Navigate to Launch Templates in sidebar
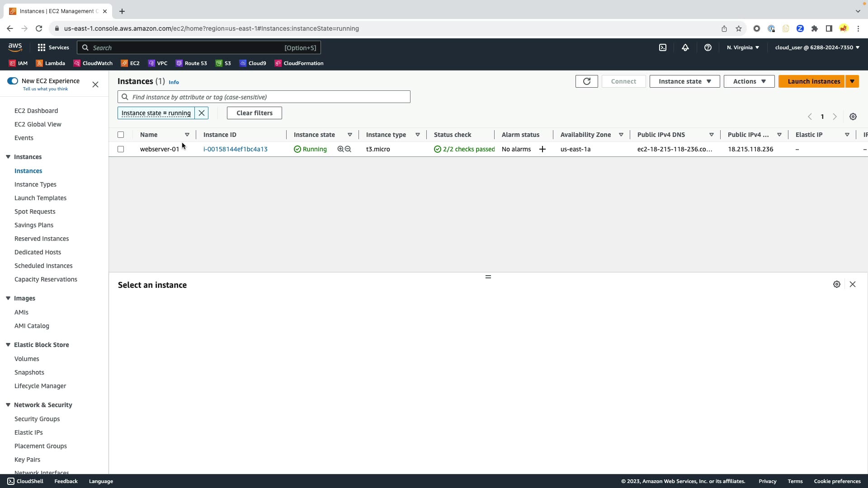 [40, 198]
